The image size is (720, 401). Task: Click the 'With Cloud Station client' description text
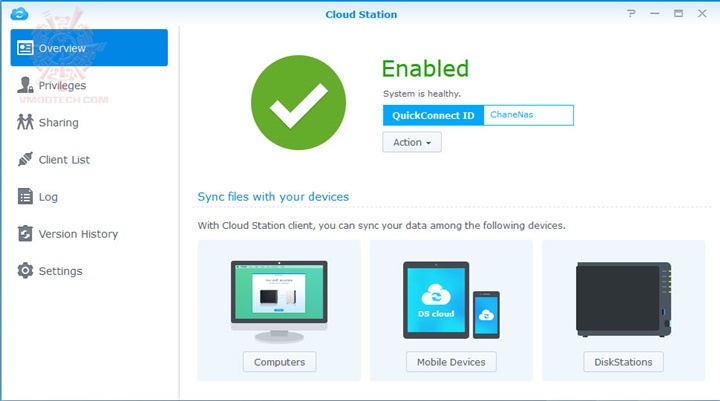coord(382,226)
